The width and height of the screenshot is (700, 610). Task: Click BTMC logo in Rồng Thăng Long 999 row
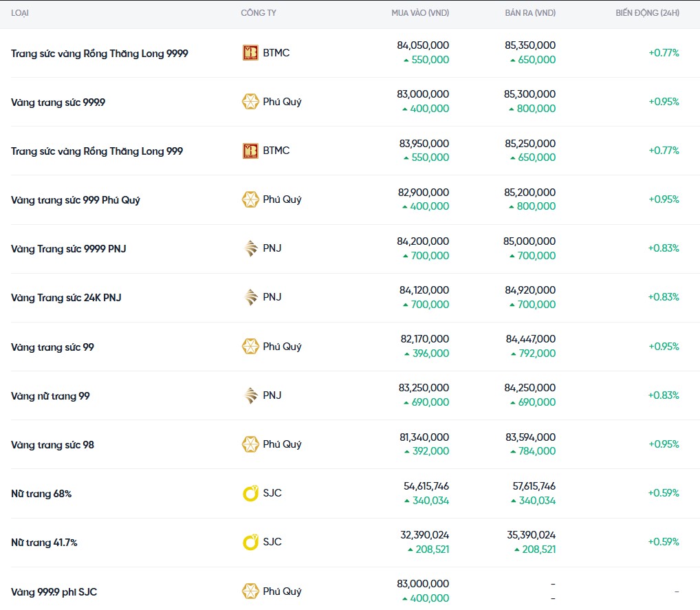pos(250,151)
